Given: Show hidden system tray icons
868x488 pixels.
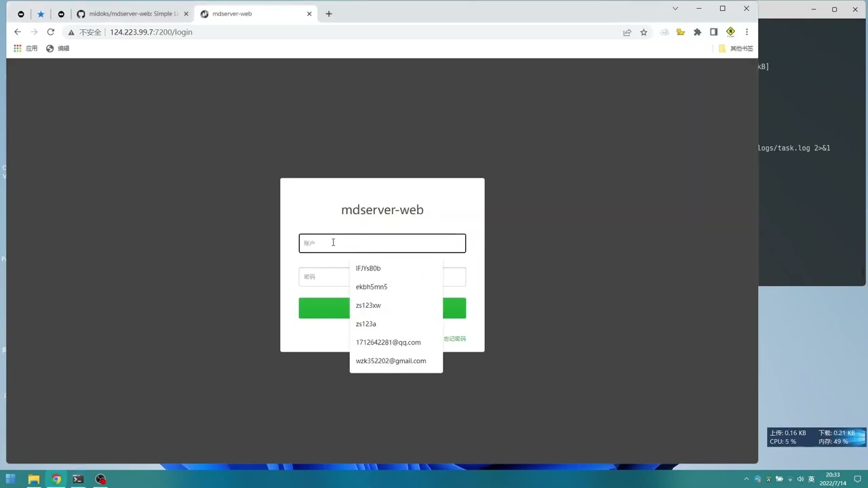Looking at the screenshot, I should [747, 479].
